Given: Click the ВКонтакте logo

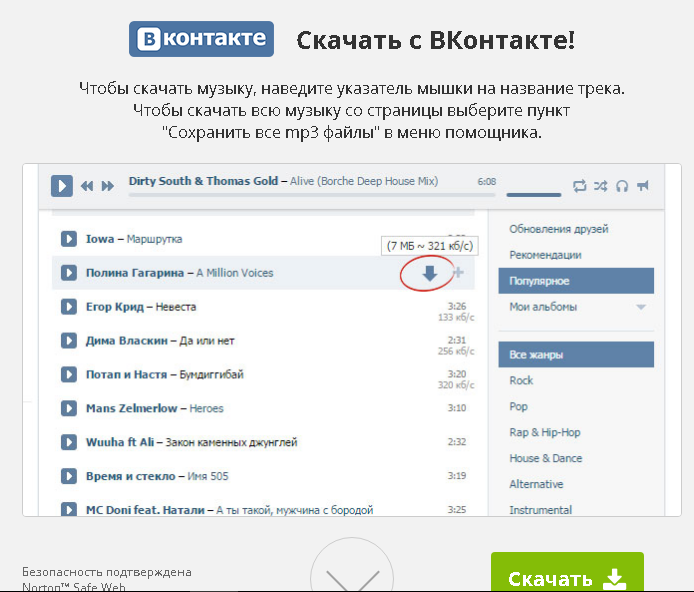Looking at the screenshot, I should 201,39.
